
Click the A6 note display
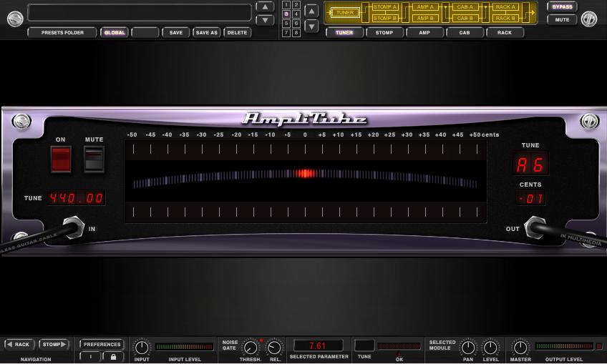[x=530, y=164]
